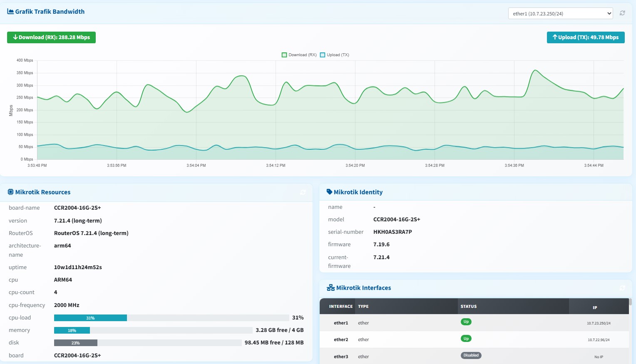Image resolution: width=636 pixels, height=364 pixels.
Task: Toggle Download (RX) series in chart legend
Action: [x=299, y=55]
